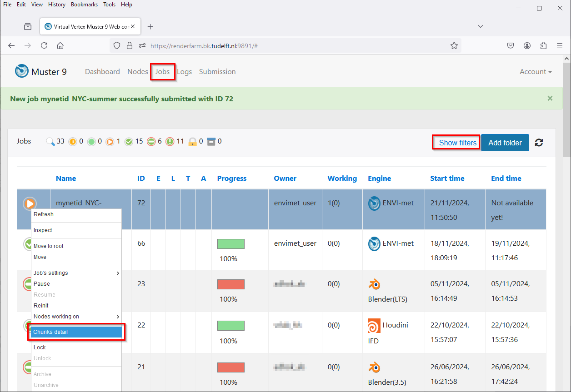Image resolution: width=571 pixels, height=392 pixels.
Task: Choose Inspect from the context menu
Action: point(43,230)
